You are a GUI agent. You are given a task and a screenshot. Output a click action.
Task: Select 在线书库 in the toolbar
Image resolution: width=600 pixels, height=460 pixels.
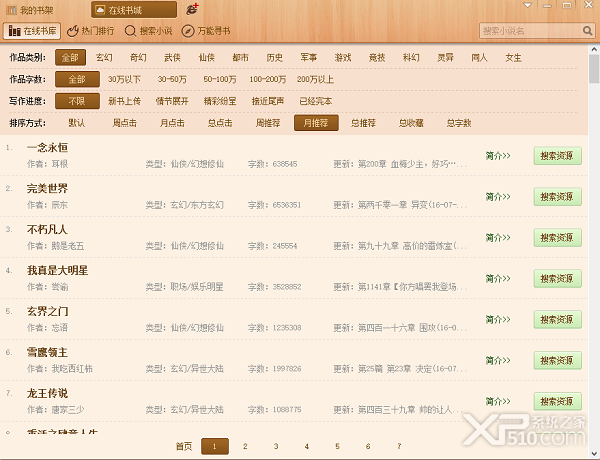tap(32, 31)
